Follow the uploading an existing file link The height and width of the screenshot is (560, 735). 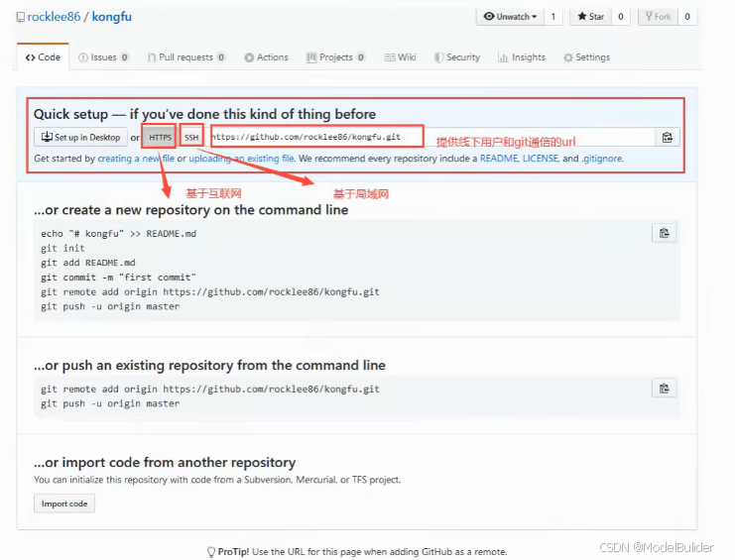(241, 159)
